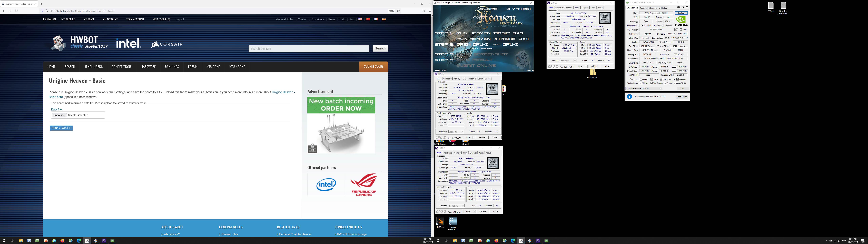Switch HWBOT language to German flag
The width and height of the screenshot is (868, 244).
[x=384, y=19]
